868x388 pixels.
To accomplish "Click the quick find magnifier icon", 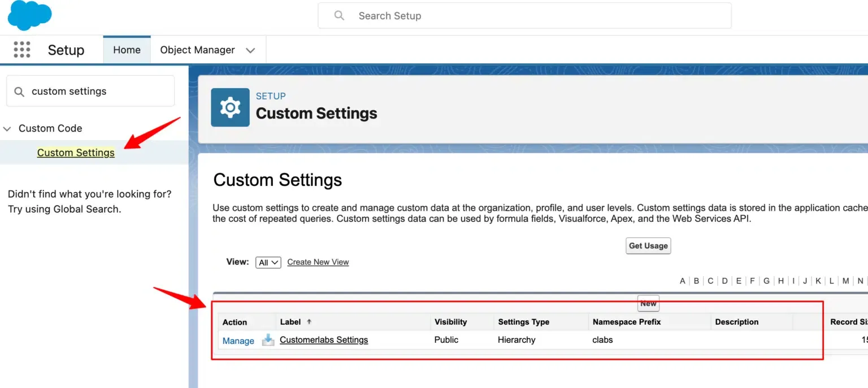I will click(x=19, y=91).
